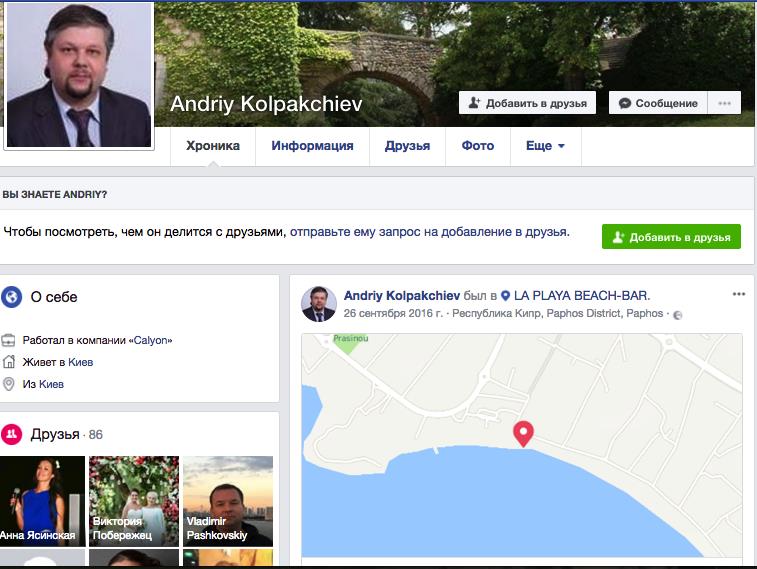Click the large profile picture
The image size is (757, 569).
pos(79,75)
